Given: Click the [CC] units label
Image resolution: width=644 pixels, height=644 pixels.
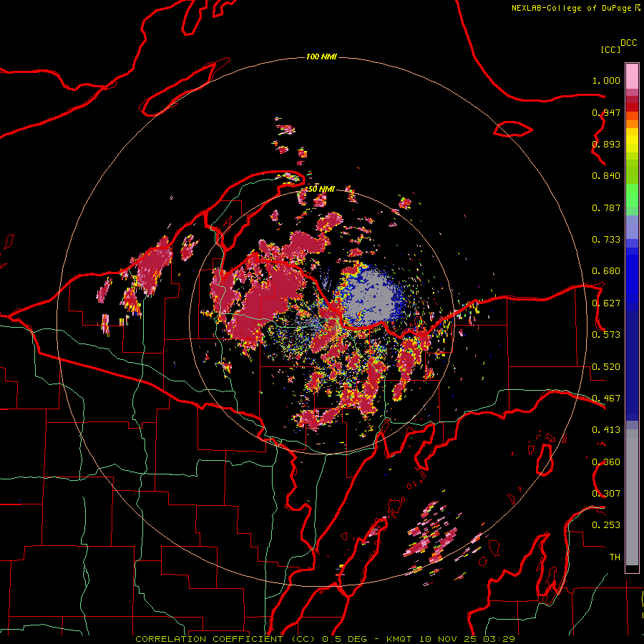Looking at the screenshot, I should [611, 49].
